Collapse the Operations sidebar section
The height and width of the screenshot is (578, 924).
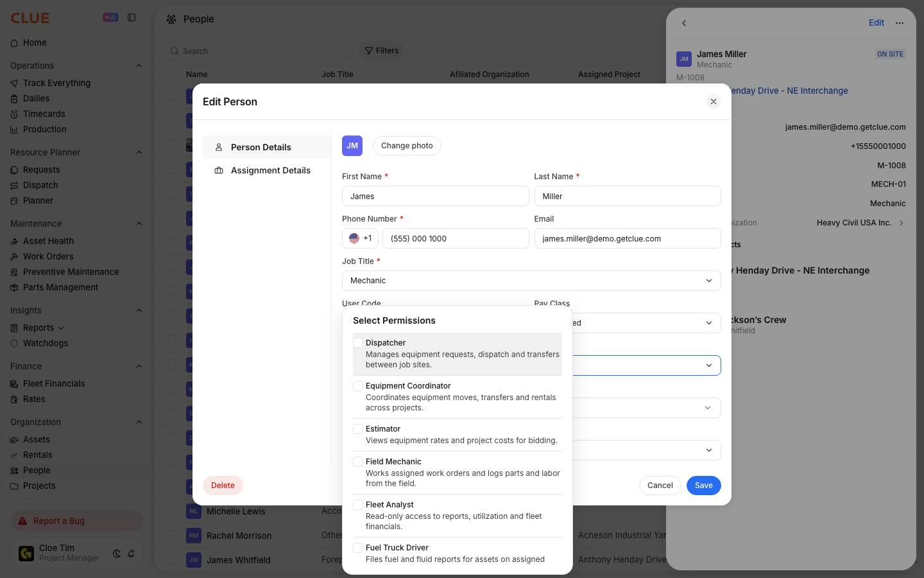[x=139, y=66]
